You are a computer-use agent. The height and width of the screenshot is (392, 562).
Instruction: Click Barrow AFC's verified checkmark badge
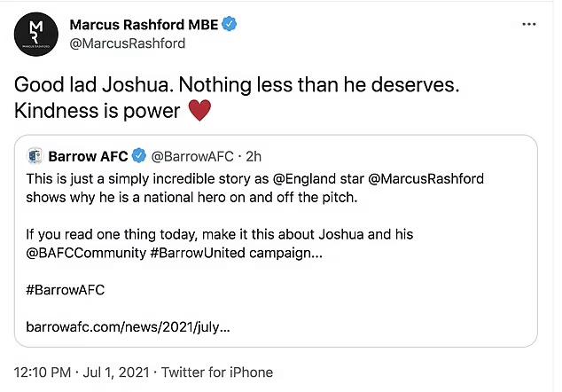pos(139,157)
